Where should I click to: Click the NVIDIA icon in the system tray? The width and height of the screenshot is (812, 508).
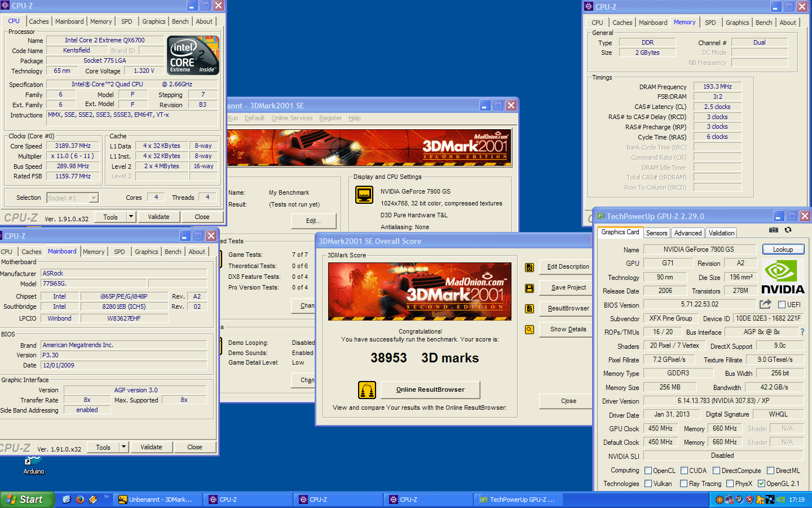780,500
